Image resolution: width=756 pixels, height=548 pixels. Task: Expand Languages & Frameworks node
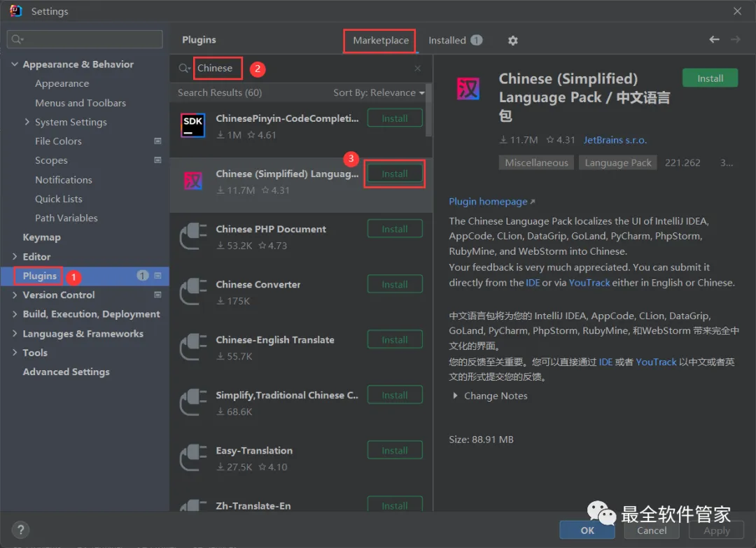(x=15, y=333)
